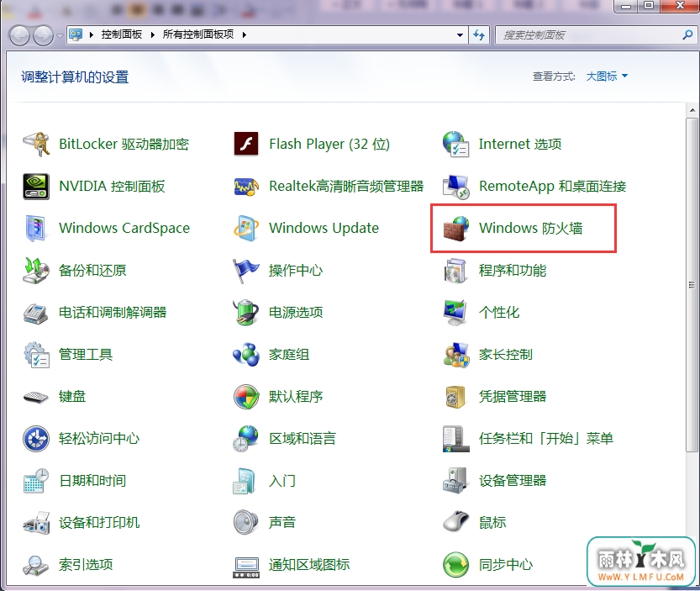Screen dimensions: 700x591
Task: Open 凭据管理器 safe icon
Action: [x=455, y=397]
